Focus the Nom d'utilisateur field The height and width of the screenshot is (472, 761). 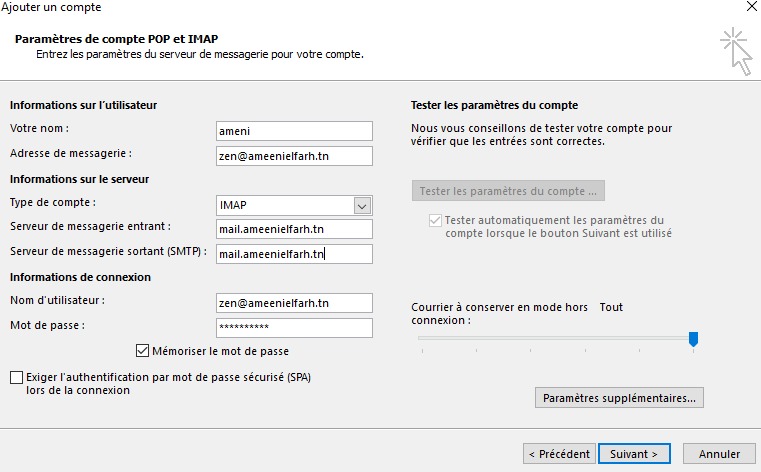point(294,303)
